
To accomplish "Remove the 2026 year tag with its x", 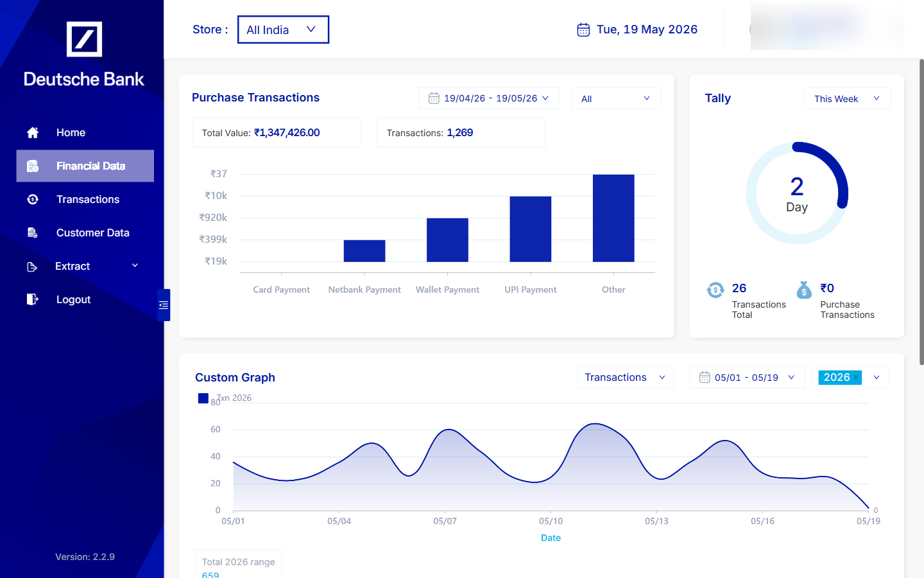I will tap(856, 378).
